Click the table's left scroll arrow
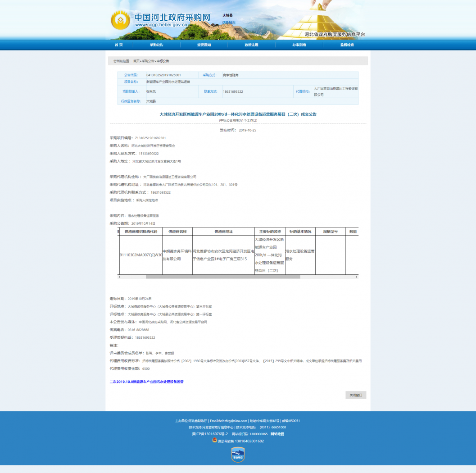Screen dimensions: 476x473 pos(119,277)
